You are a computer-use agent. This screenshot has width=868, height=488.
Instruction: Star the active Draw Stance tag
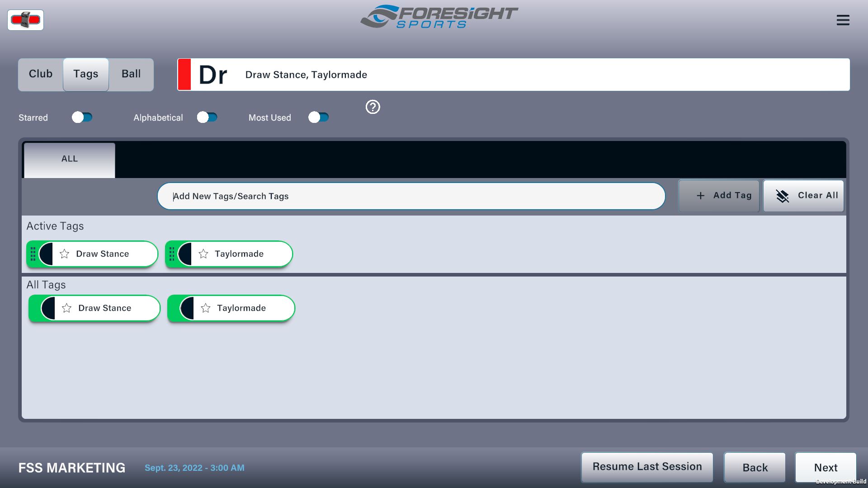(65, 254)
